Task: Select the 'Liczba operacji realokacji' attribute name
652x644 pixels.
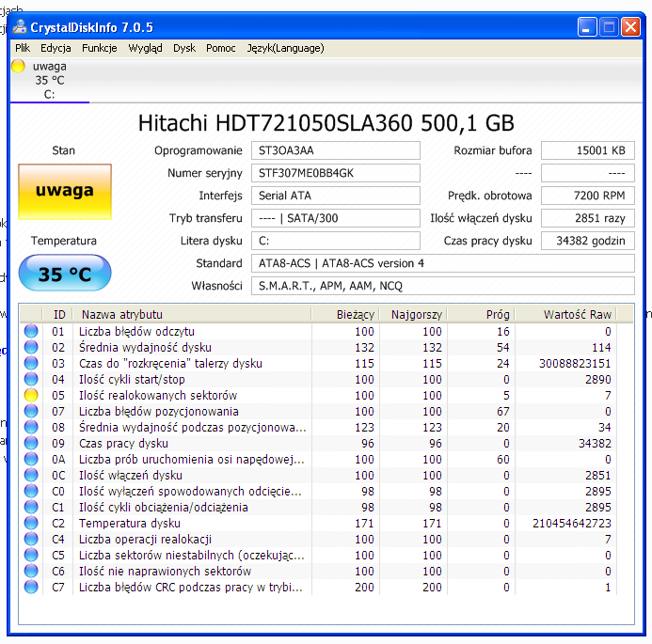Action: [x=145, y=539]
